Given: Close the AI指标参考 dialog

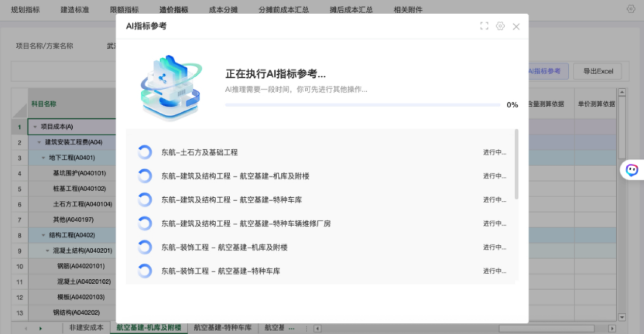Looking at the screenshot, I should pos(516,26).
